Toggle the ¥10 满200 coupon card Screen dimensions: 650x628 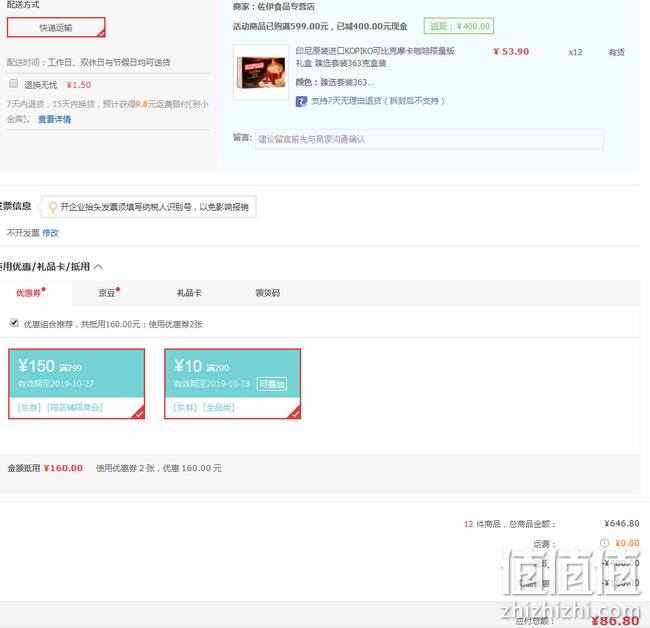click(x=233, y=384)
